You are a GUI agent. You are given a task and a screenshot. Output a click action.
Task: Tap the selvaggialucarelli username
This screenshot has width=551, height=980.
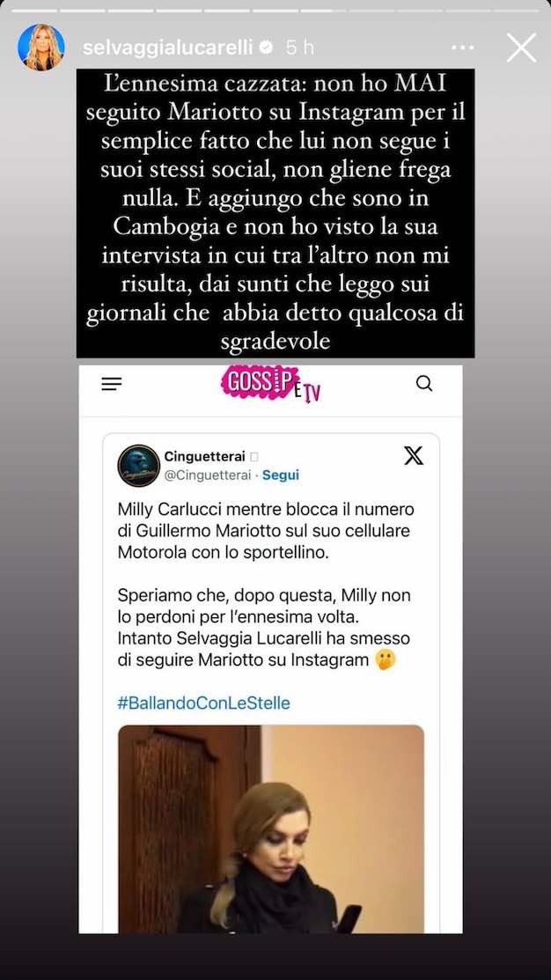click(167, 48)
